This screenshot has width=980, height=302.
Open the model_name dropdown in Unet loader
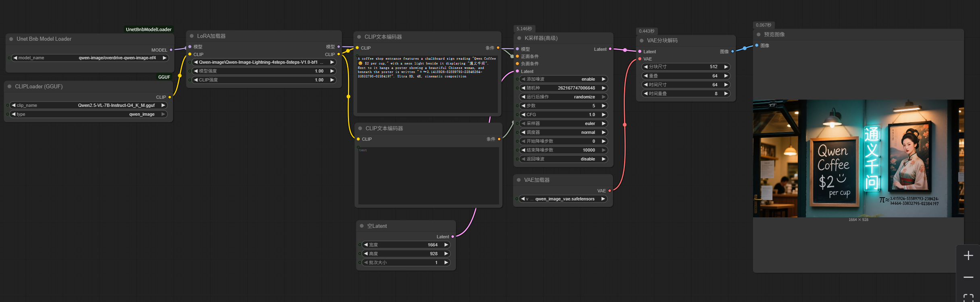90,58
